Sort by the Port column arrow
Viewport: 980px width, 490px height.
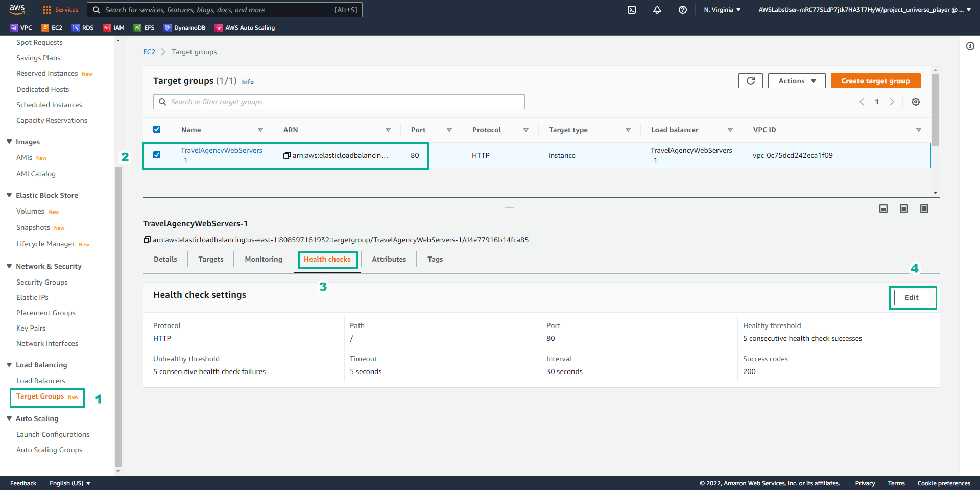point(449,130)
